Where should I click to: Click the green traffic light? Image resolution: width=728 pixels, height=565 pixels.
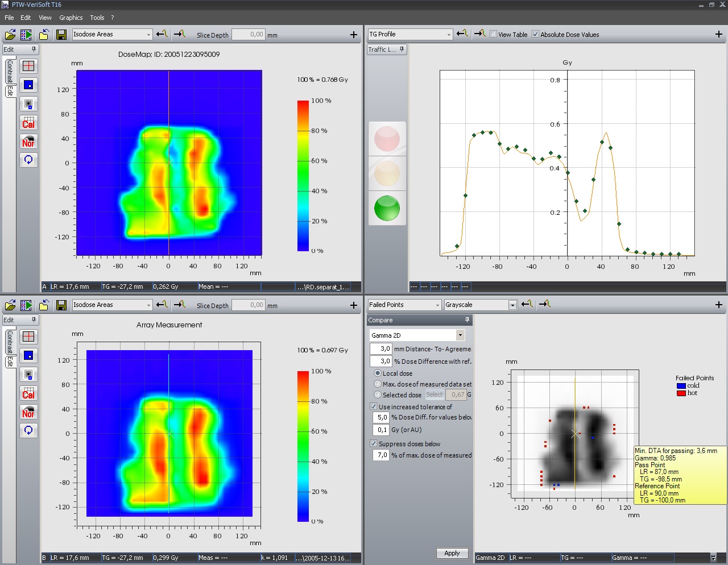point(387,207)
